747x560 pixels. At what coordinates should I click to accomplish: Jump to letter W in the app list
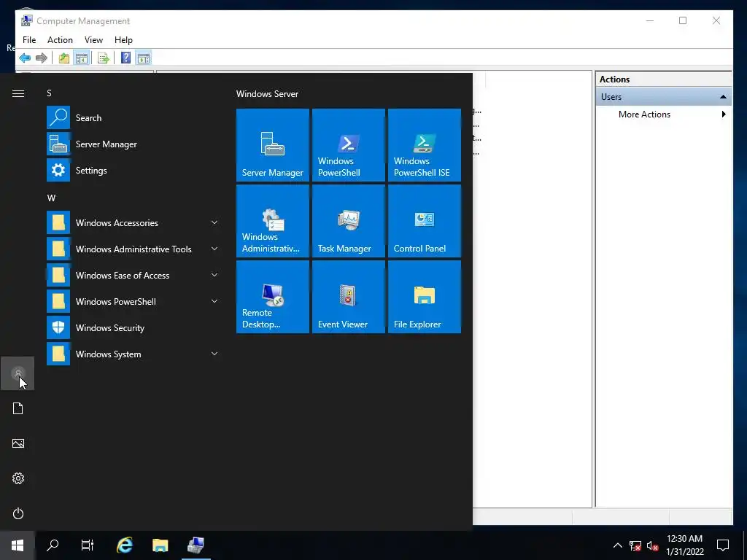pos(51,198)
